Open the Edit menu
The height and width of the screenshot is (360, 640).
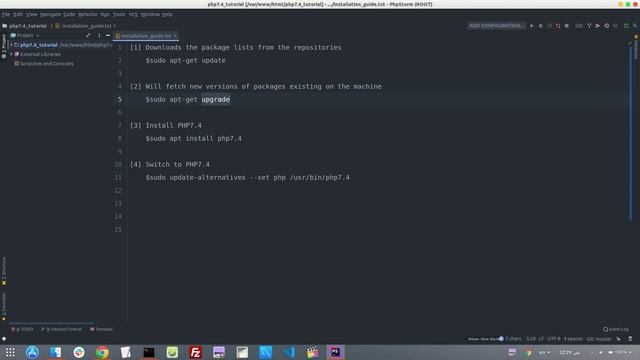18,14
